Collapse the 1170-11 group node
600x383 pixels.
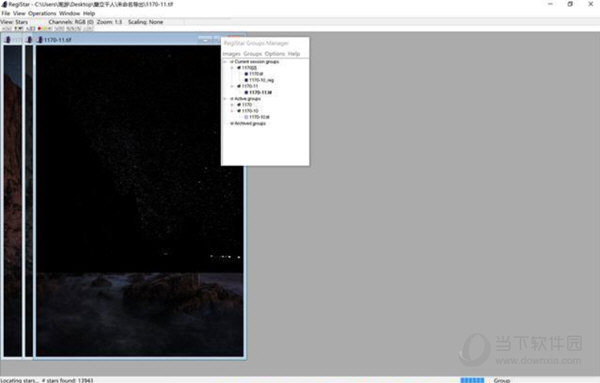[232, 86]
